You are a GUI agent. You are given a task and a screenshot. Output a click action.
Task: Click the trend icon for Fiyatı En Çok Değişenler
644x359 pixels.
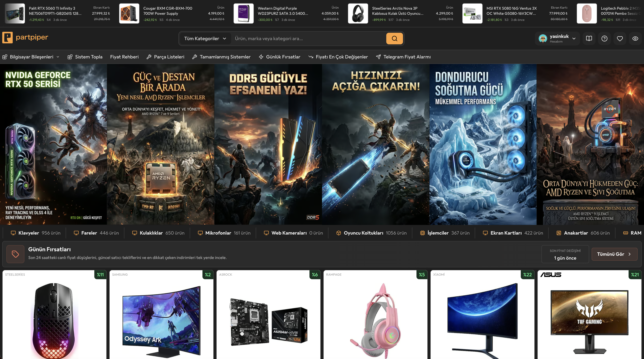click(311, 57)
